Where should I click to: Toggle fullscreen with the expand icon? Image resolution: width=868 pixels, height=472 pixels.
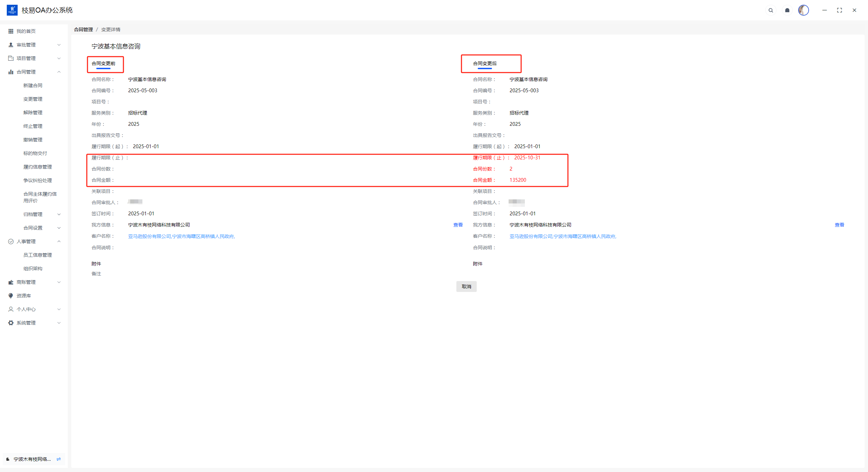pos(840,10)
